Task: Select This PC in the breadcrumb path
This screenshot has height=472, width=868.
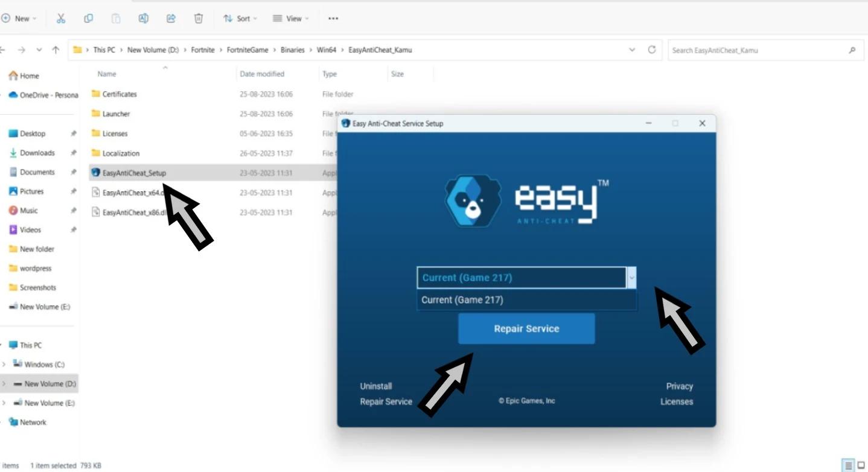Action: (x=104, y=50)
